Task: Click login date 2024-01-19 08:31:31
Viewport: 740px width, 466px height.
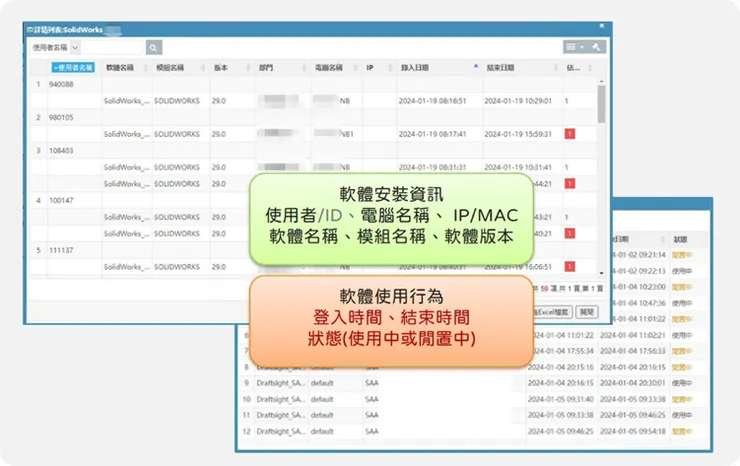Action: (x=432, y=167)
